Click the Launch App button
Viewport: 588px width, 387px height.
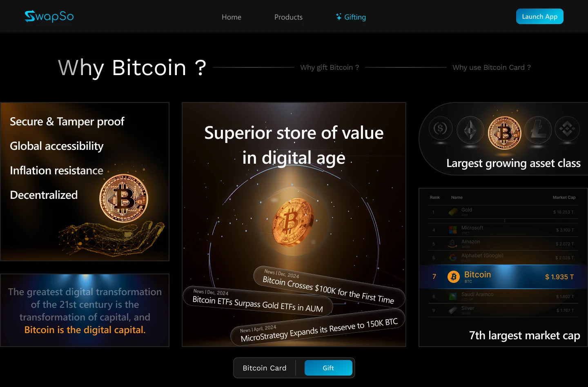(x=540, y=16)
